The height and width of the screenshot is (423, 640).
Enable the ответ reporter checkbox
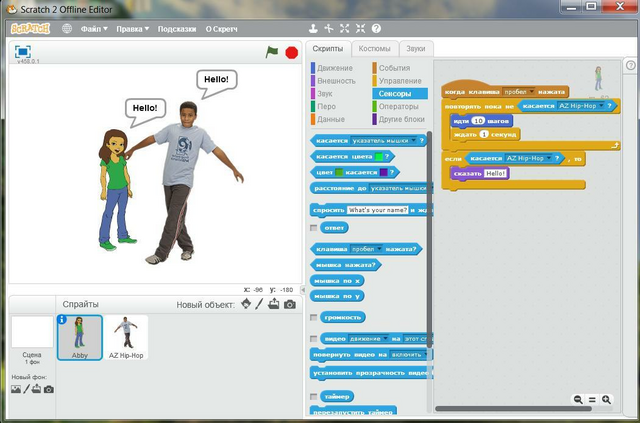pyautogui.click(x=313, y=227)
